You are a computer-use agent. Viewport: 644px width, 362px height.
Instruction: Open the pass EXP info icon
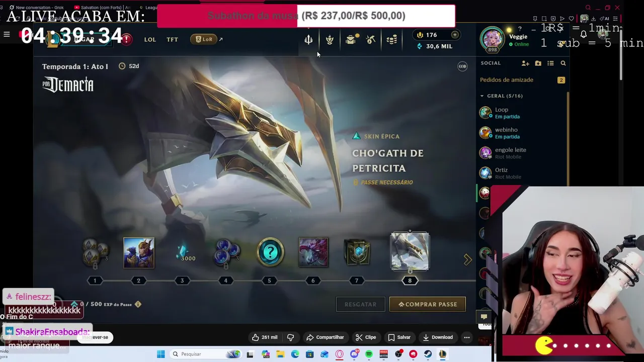pyautogui.click(x=138, y=304)
